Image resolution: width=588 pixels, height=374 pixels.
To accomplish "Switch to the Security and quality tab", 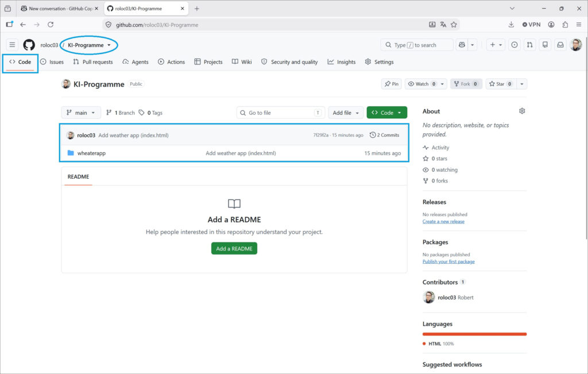I will tap(289, 62).
